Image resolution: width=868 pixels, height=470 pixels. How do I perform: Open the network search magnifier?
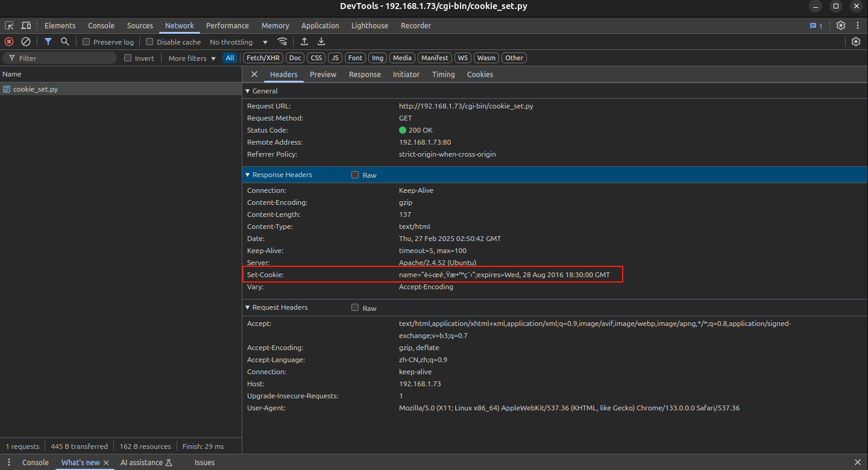pos(64,42)
